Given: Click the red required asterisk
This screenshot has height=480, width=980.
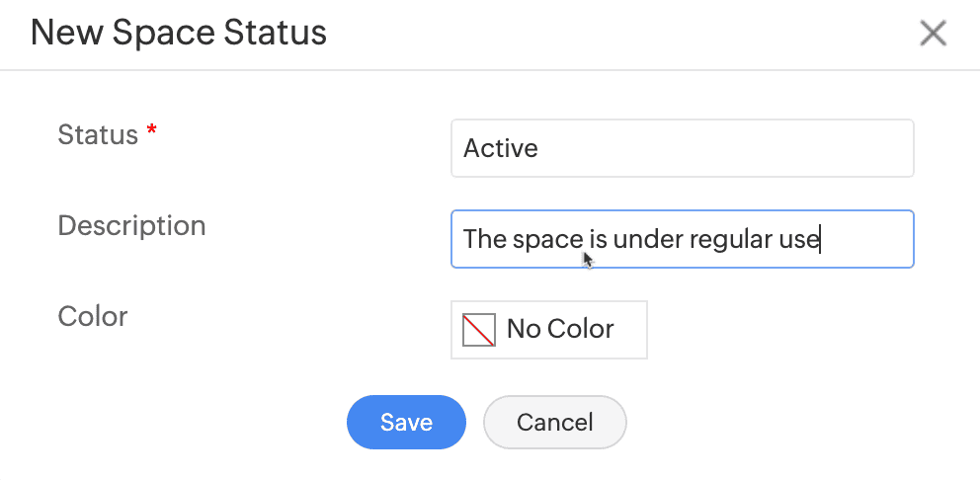Looking at the screenshot, I should click(x=151, y=131).
